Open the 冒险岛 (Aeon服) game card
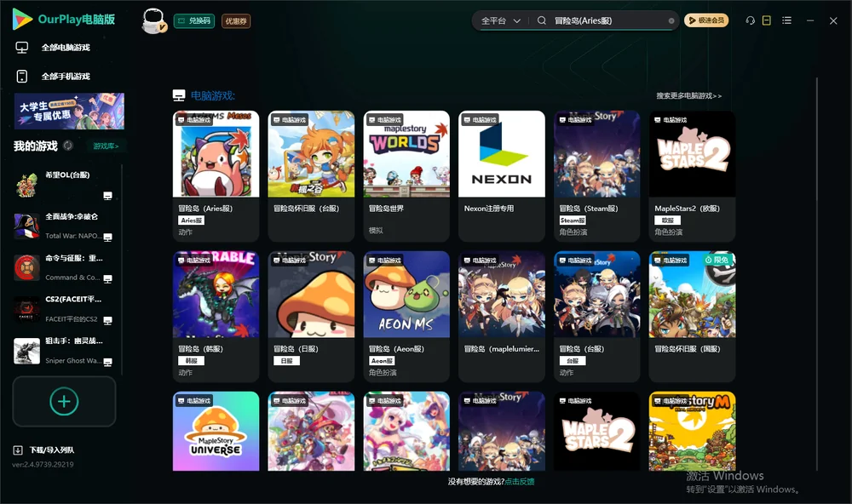This screenshot has width=852, height=504. point(406,317)
